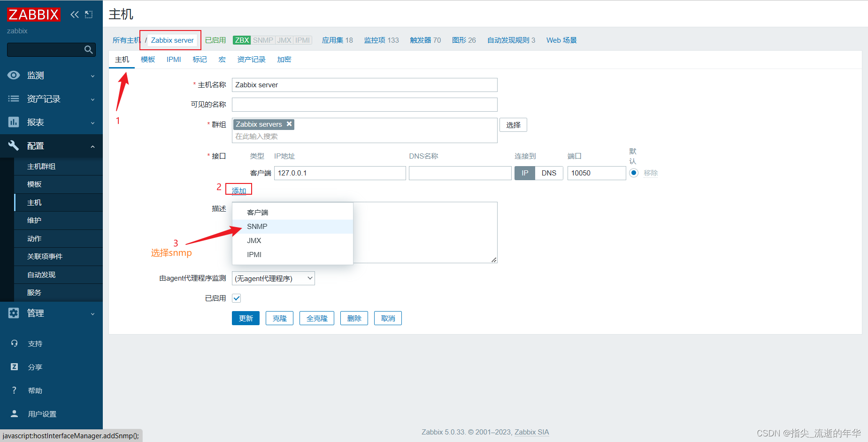
Task: Switch to the 模板 tab
Action: click(148, 60)
